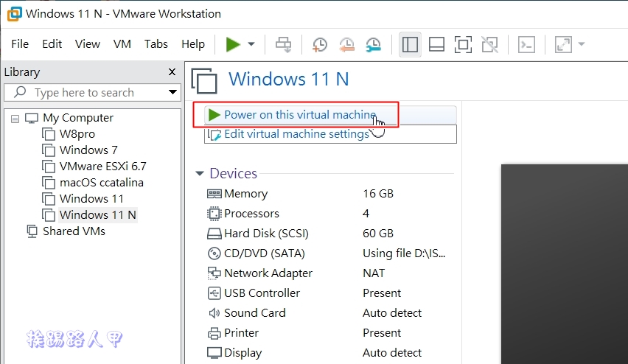Open the Help menu

[x=193, y=44]
